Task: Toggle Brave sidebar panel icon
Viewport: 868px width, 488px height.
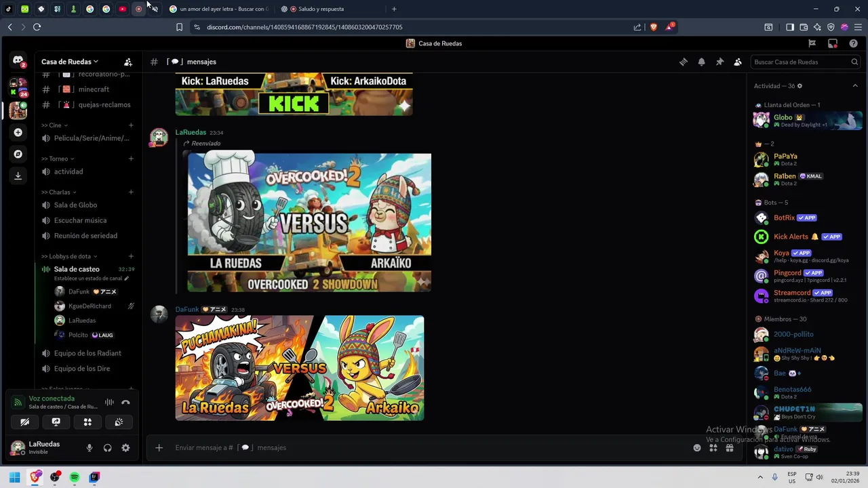Action: click(x=790, y=27)
